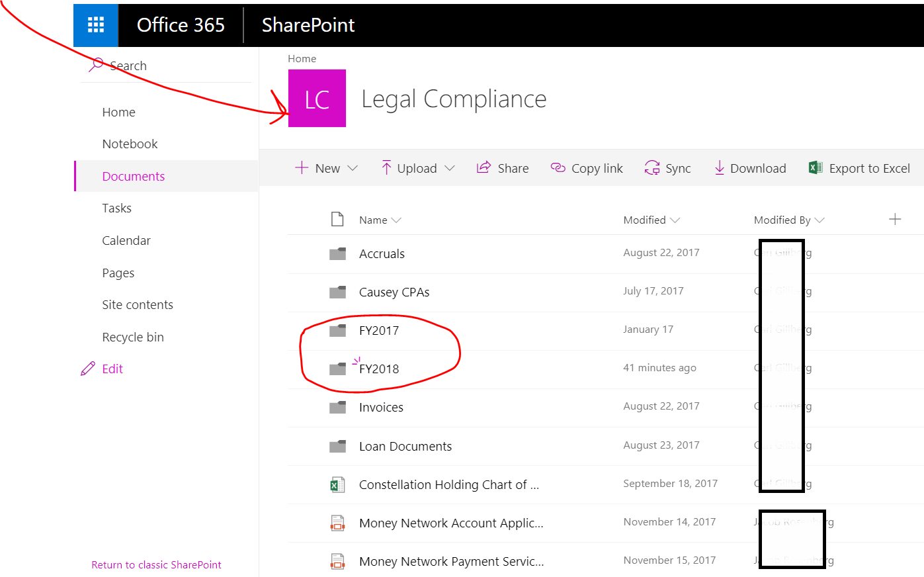
Task: Open the Name column sort dropdown
Action: [x=396, y=220]
